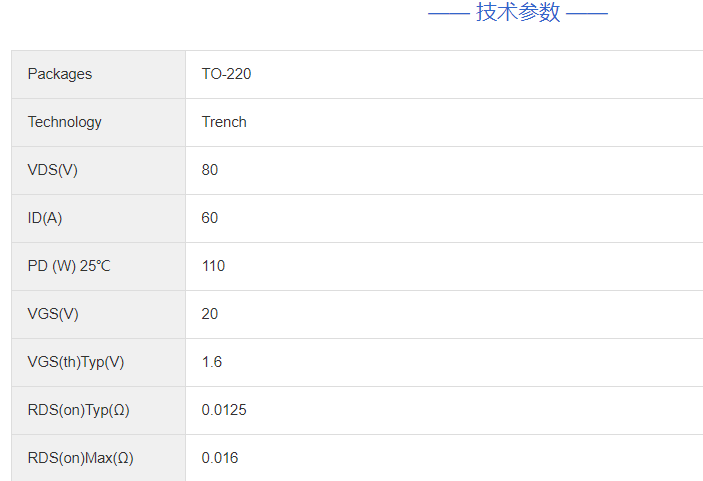Select the RDS(on)Typ(Ω) label cell

click(79, 410)
